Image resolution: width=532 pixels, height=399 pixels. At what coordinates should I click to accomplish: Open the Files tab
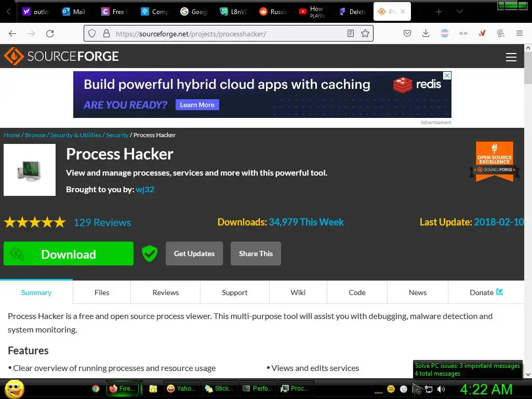(x=102, y=292)
